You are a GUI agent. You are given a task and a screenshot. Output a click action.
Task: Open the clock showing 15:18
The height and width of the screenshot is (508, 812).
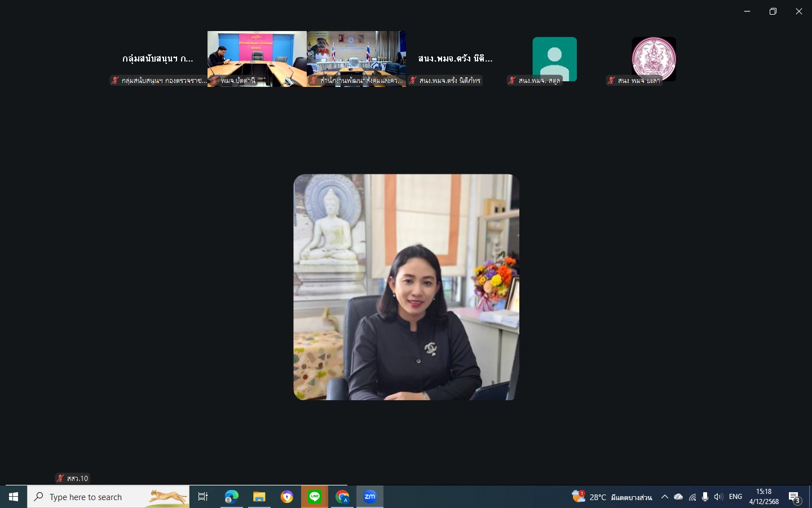click(x=764, y=497)
